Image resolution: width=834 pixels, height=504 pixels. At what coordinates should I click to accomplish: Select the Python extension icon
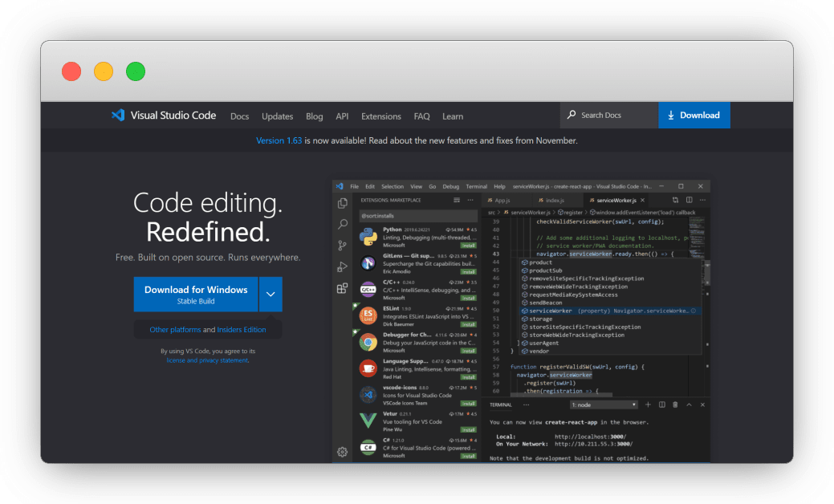pyautogui.click(x=368, y=237)
